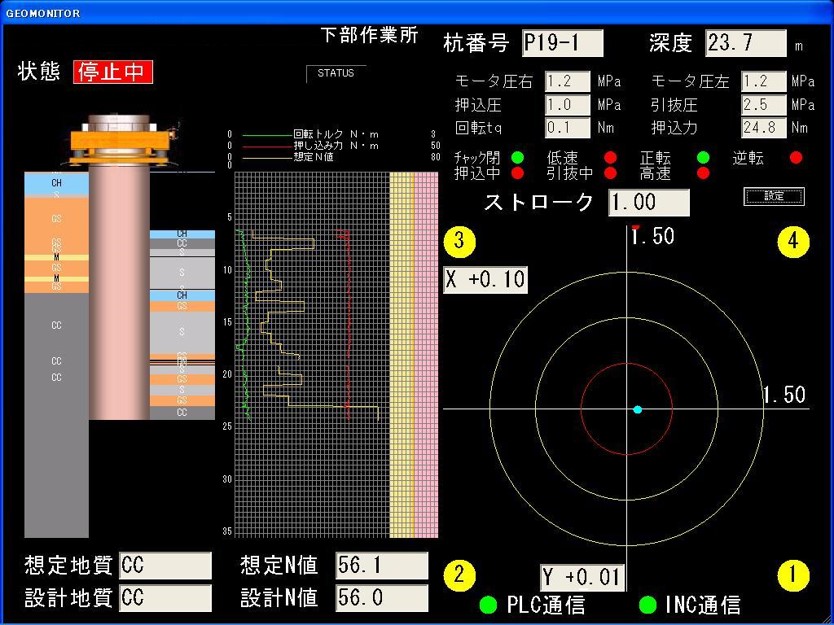Click the 深度 field showing 23.7

point(746,43)
